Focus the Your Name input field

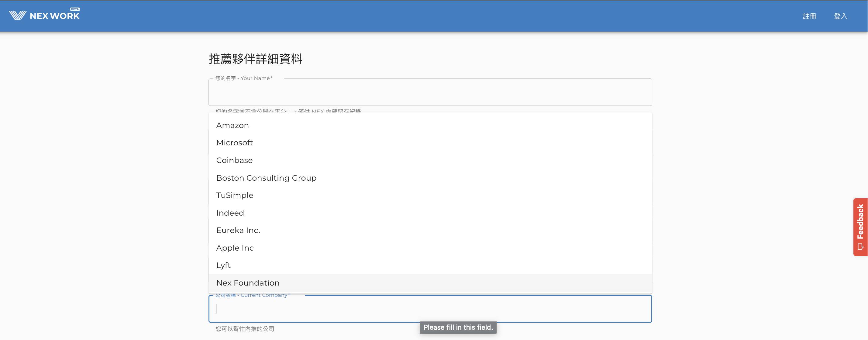430,93
